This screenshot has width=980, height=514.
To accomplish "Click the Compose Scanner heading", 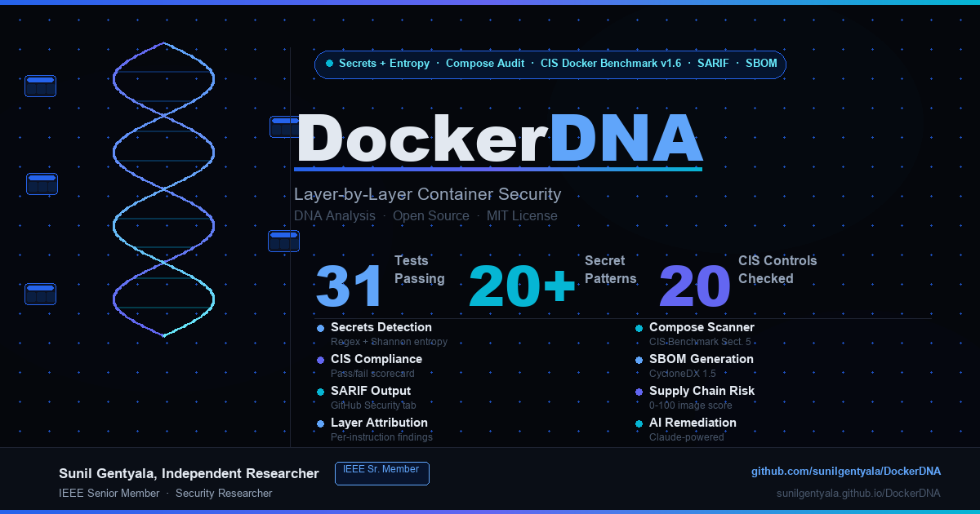I will [702, 327].
